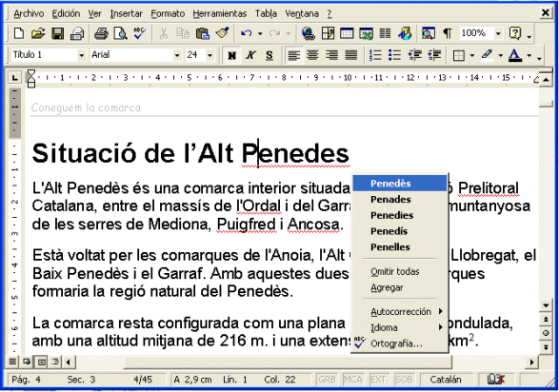Expand the Idioma submenu
The image size is (559, 392).
pos(401,327)
